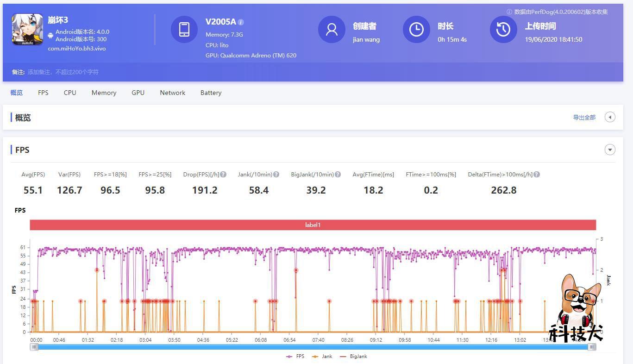The height and width of the screenshot is (364, 633).
Task: Toggle the Jank series in chart legend
Action: point(322,356)
